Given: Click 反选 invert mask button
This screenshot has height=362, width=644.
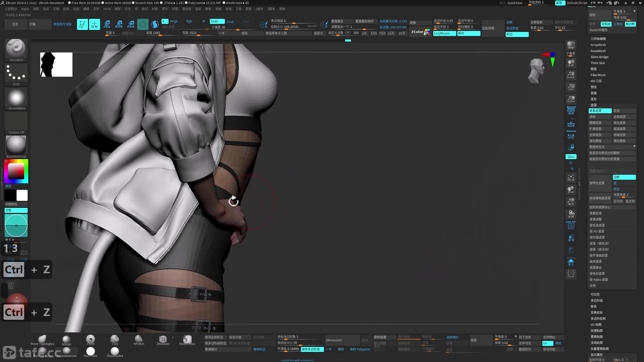Looking at the screenshot, I should (624, 111).
